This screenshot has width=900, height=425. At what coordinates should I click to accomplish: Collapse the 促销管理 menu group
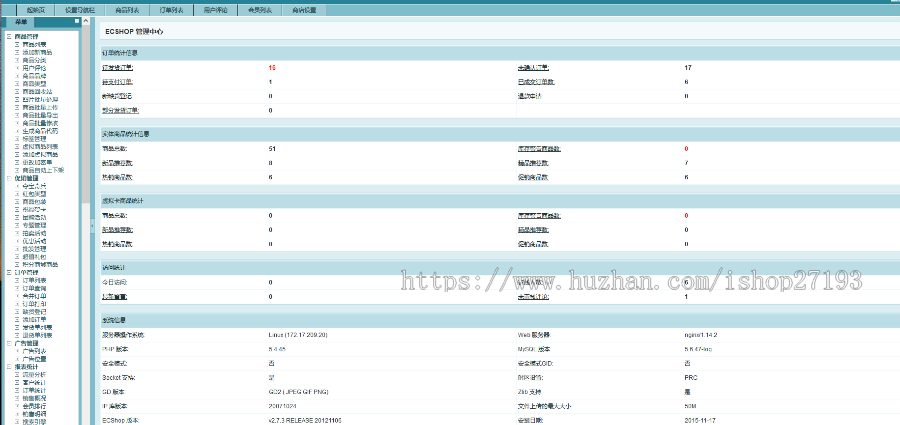(9, 178)
